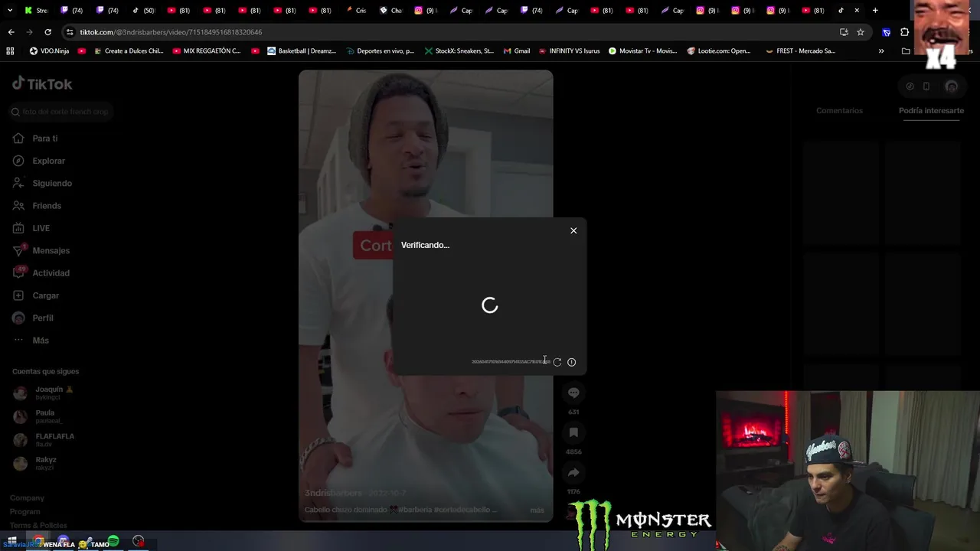The width and height of the screenshot is (980, 551).
Task: Open Basketball | Dreamz bookmark
Action: pyautogui.click(x=300, y=51)
